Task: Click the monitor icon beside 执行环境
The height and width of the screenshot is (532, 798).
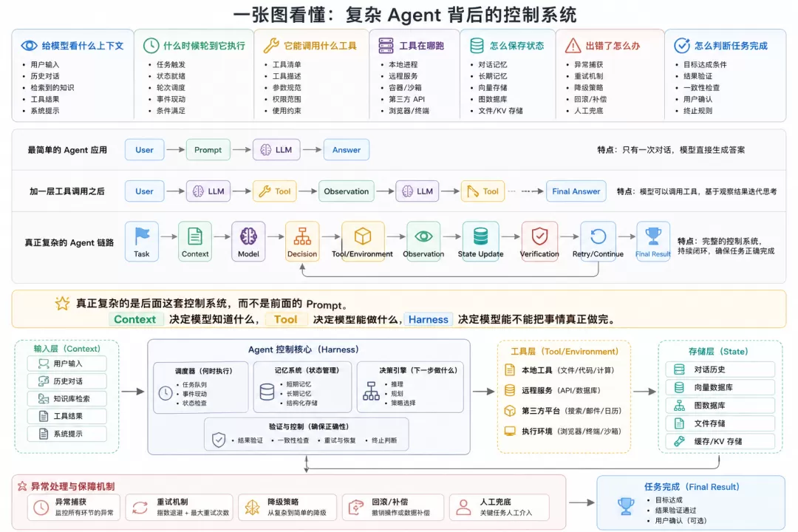Action: pyautogui.click(x=510, y=432)
